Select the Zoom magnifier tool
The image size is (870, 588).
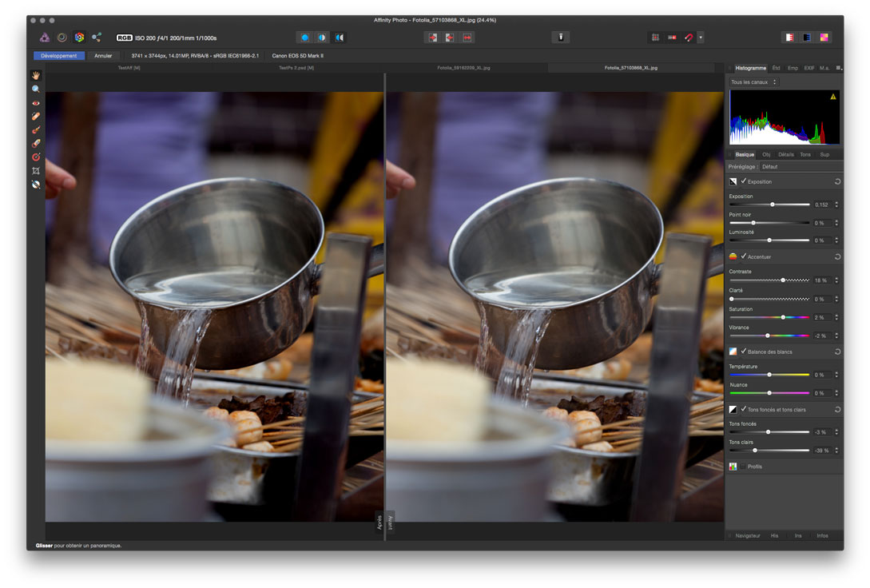(x=36, y=89)
